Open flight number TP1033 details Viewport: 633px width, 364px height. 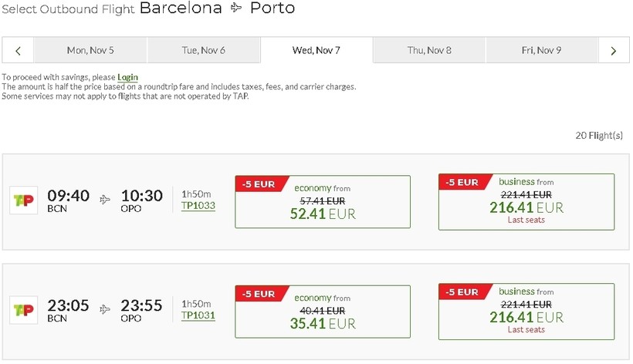coord(198,206)
